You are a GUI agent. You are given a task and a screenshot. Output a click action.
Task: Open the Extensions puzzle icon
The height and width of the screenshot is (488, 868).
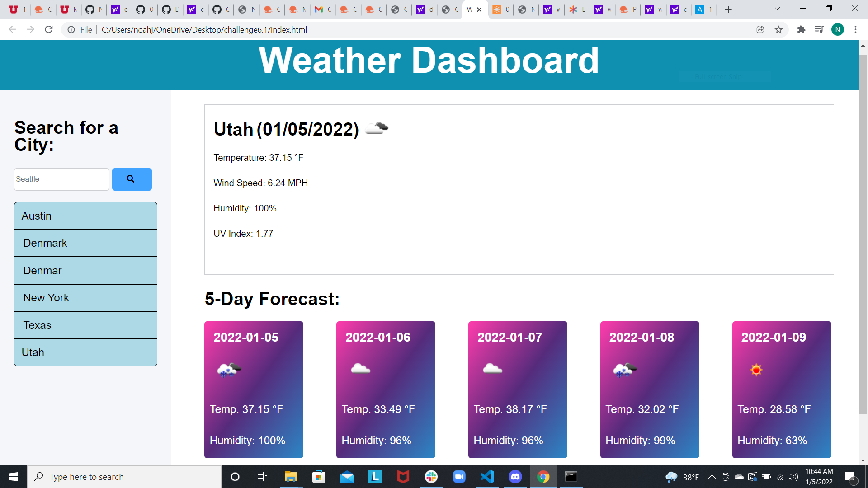[x=801, y=29]
